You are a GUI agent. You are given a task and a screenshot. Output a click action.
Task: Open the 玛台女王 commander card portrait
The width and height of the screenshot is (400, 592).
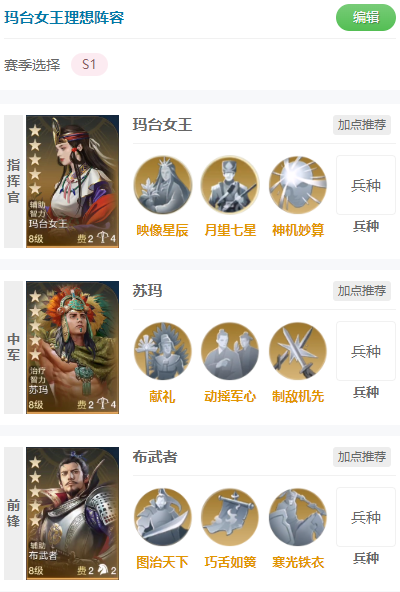click(x=73, y=181)
